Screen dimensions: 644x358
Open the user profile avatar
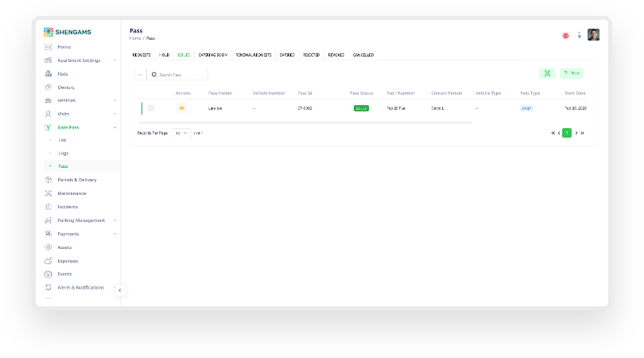[x=593, y=35]
